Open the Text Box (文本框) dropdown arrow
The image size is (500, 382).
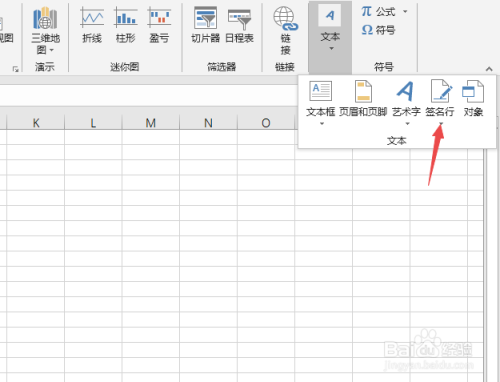(x=322, y=124)
